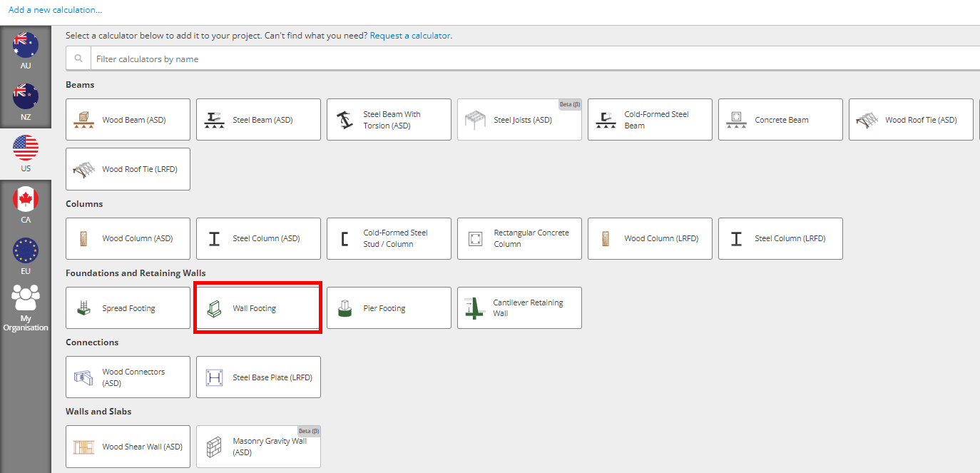Viewport: 980px width, 473px height.
Task: Click the Wall Footing calculator icon
Action: [x=215, y=308]
